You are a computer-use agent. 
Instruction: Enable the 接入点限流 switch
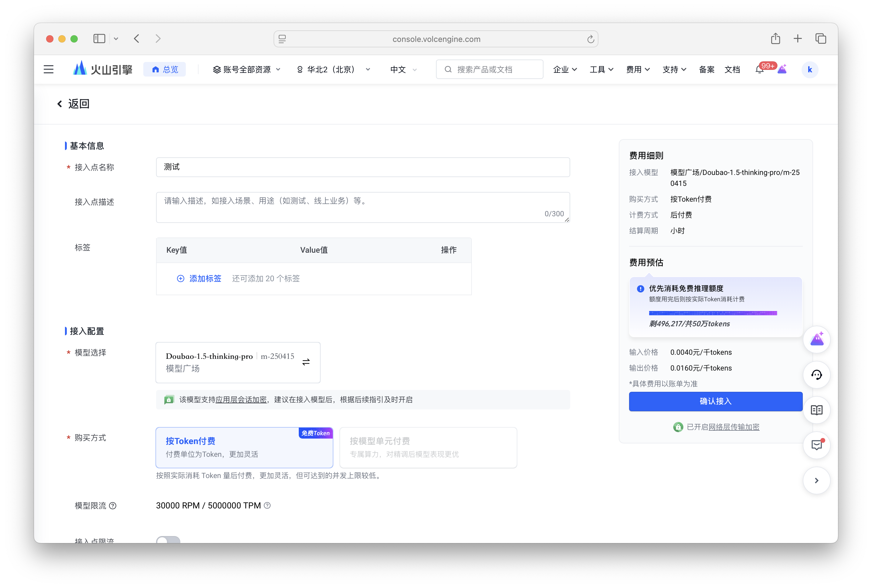point(168,540)
